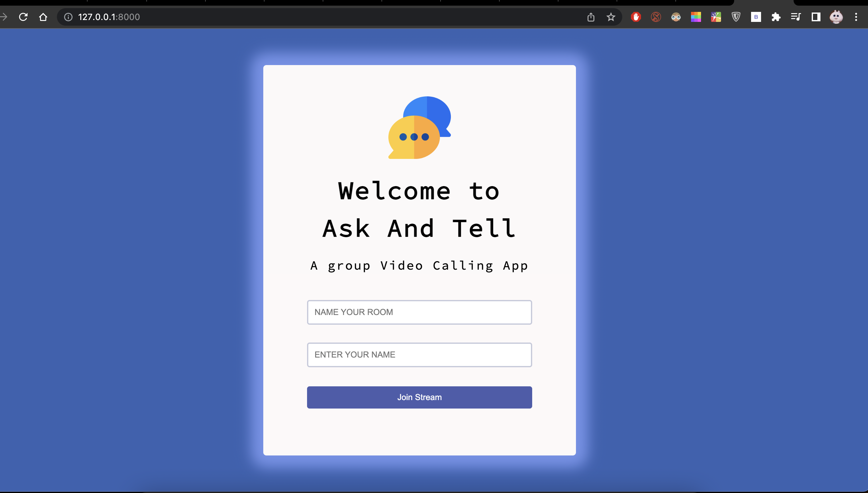
Task: Click the red crossed-out S extension icon
Action: coord(655,17)
